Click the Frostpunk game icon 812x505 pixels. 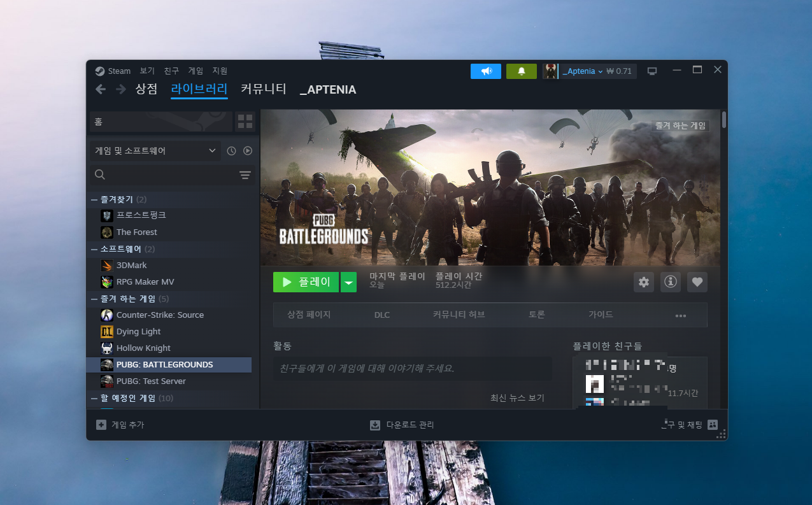pyautogui.click(x=107, y=216)
